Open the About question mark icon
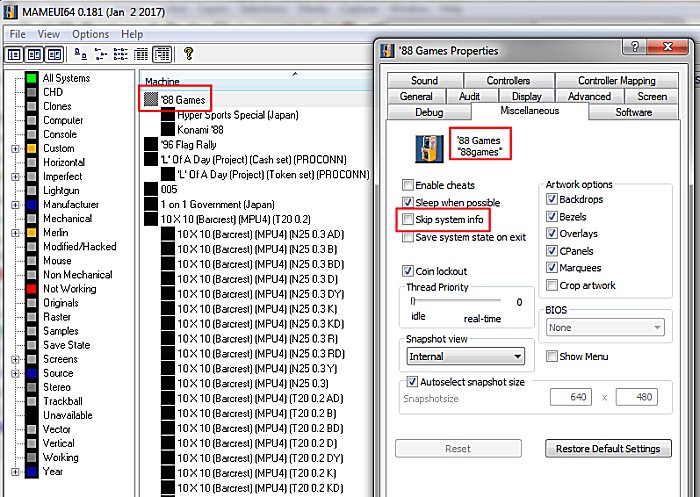700x497 pixels. pos(188,54)
